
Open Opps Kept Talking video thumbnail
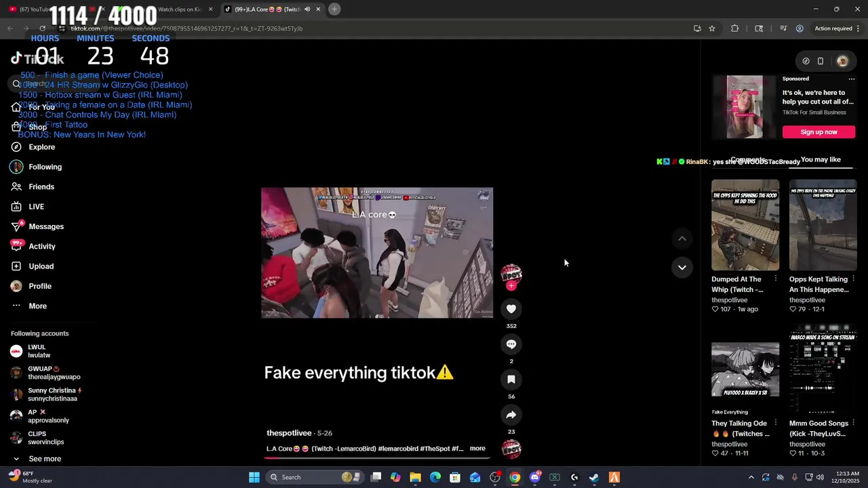(823, 225)
